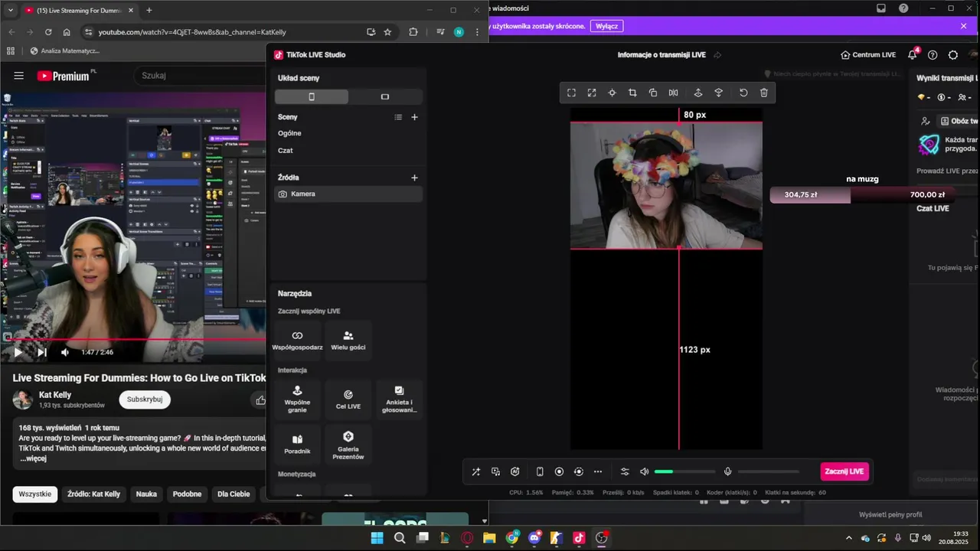Dismiss the purple banner with X

coord(963,26)
